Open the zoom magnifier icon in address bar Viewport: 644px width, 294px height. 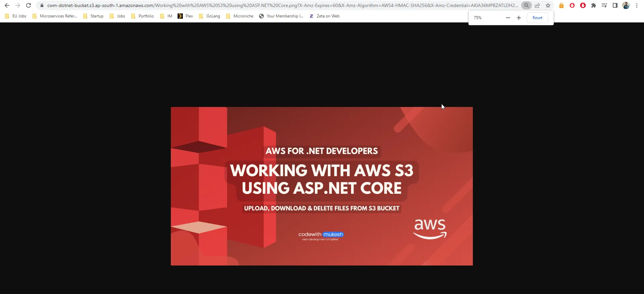(527, 5)
